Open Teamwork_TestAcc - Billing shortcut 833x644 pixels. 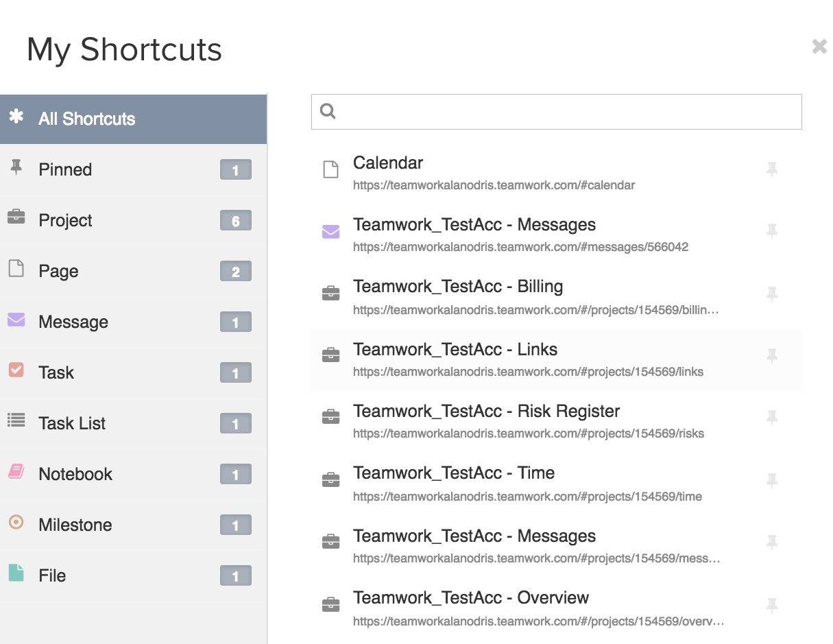pos(458,287)
